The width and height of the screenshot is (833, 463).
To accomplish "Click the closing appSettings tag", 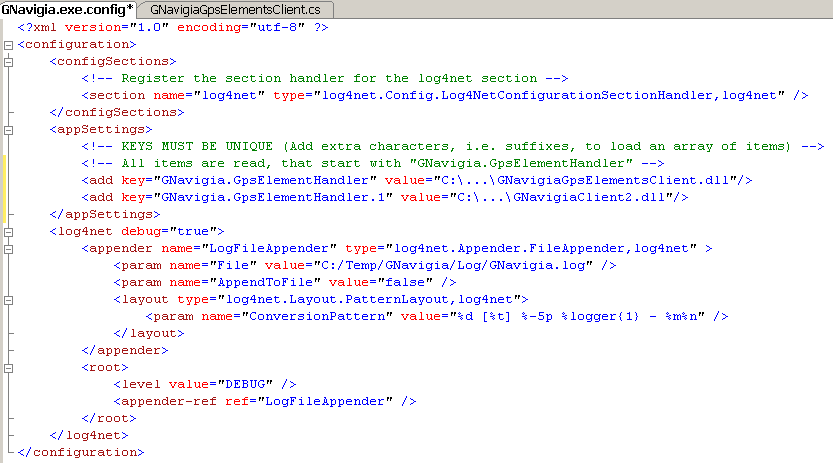I will [x=105, y=215].
